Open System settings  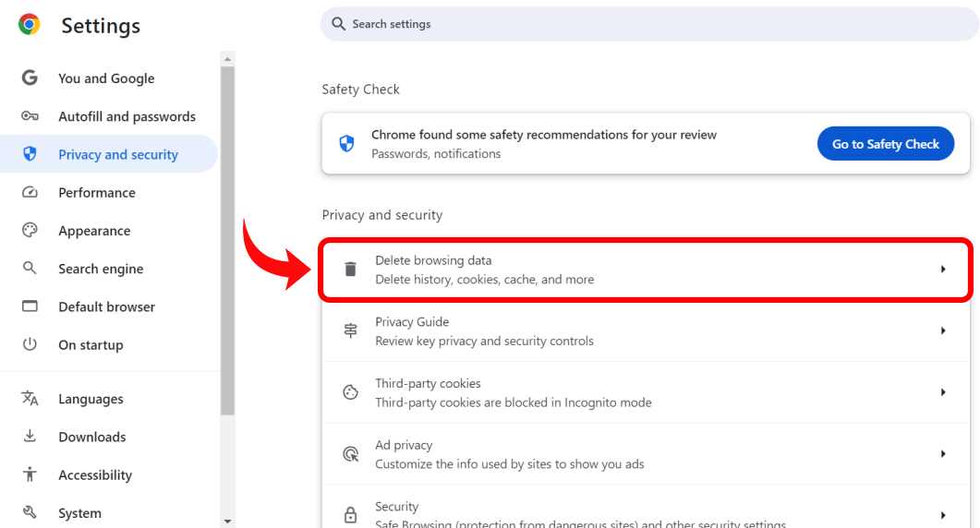pos(109,513)
